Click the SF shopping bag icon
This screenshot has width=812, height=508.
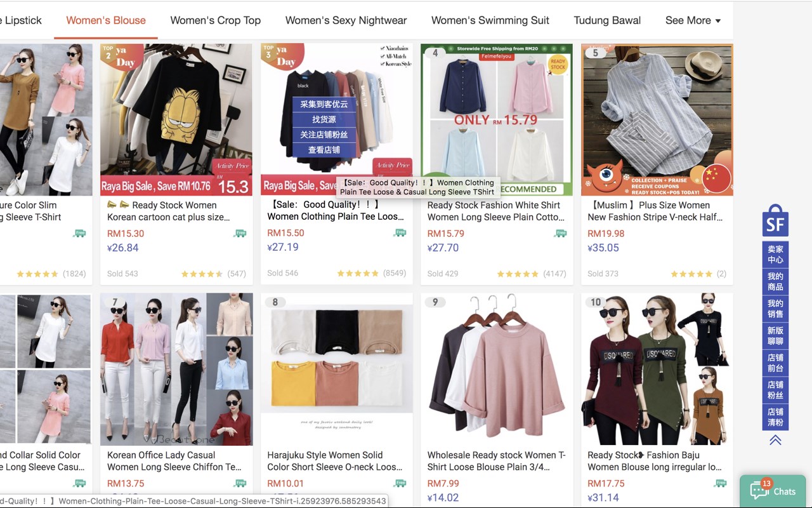[x=775, y=220]
